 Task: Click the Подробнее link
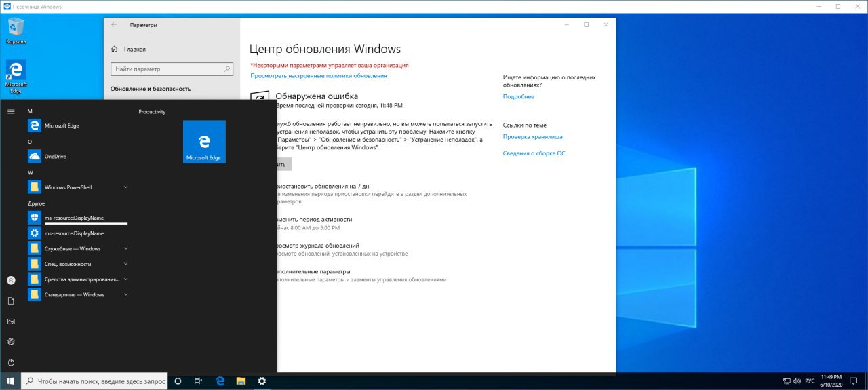(519, 97)
